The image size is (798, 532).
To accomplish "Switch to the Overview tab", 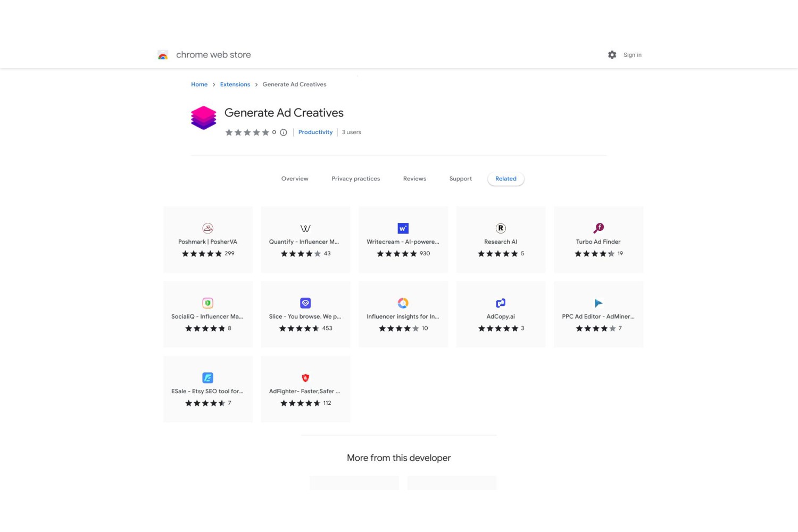I will click(295, 179).
